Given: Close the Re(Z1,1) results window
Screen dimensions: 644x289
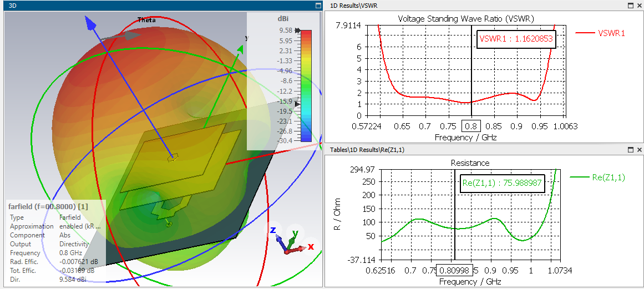Looking at the screenshot, I should pyautogui.click(x=639, y=150).
